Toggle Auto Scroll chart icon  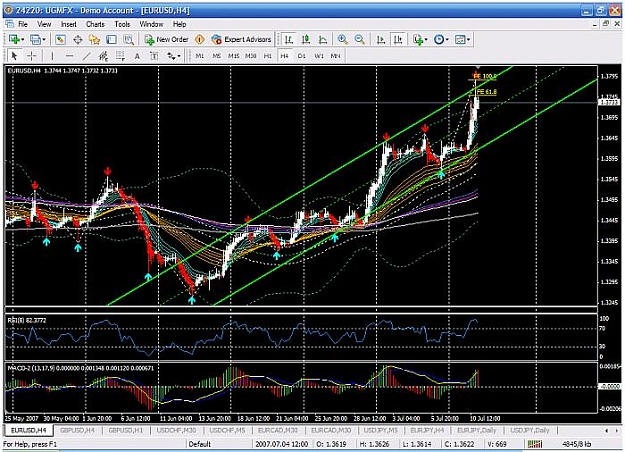(x=381, y=39)
